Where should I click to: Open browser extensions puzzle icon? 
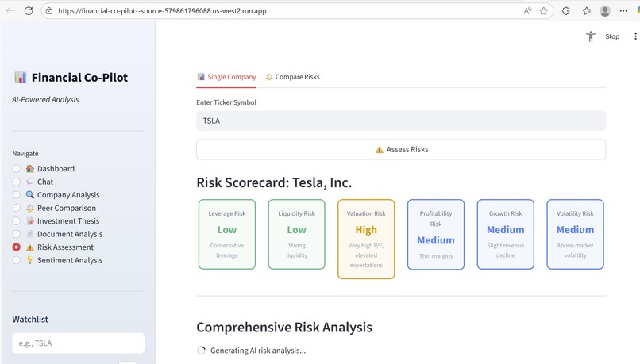(565, 11)
